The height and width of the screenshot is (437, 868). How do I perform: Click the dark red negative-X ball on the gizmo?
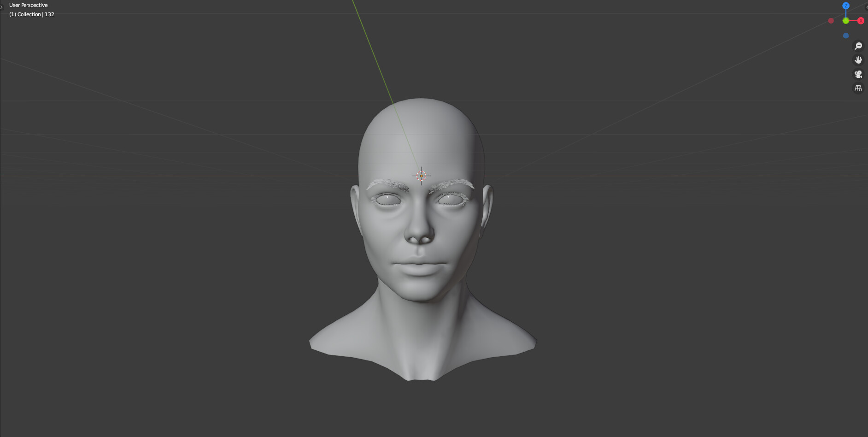pos(831,20)
